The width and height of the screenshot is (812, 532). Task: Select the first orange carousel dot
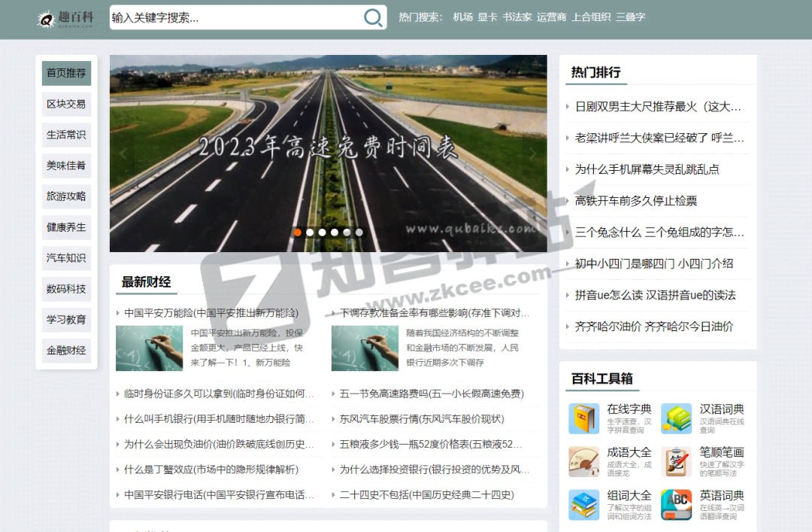[298, 233]
